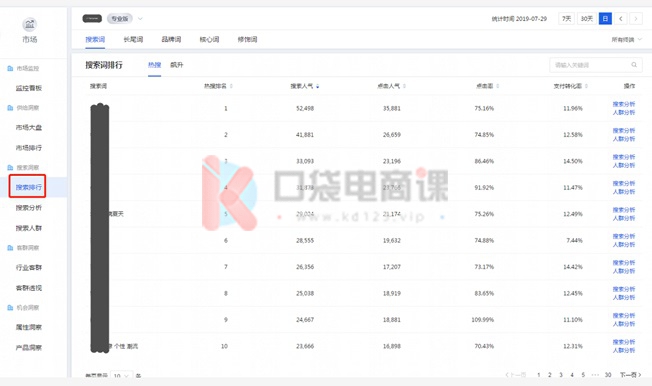Select the 7天 time range
652x386 pixels.
(566, 19)
